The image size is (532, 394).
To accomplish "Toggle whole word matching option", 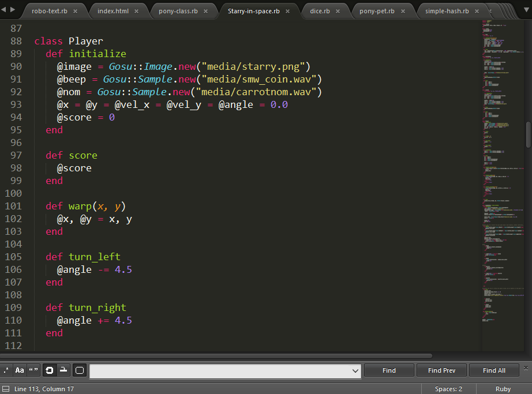I will point(33,370).
